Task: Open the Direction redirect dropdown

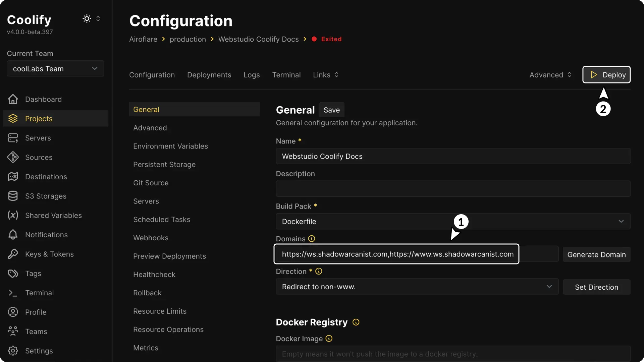Action: [417, 287]
